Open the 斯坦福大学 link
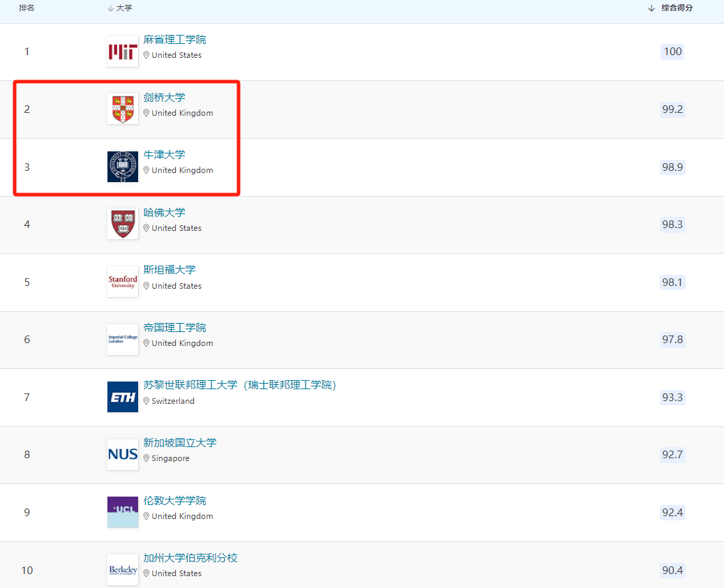The height and width of the screenshot is (588, 724). pyautogui.click(x=169, y=270)
